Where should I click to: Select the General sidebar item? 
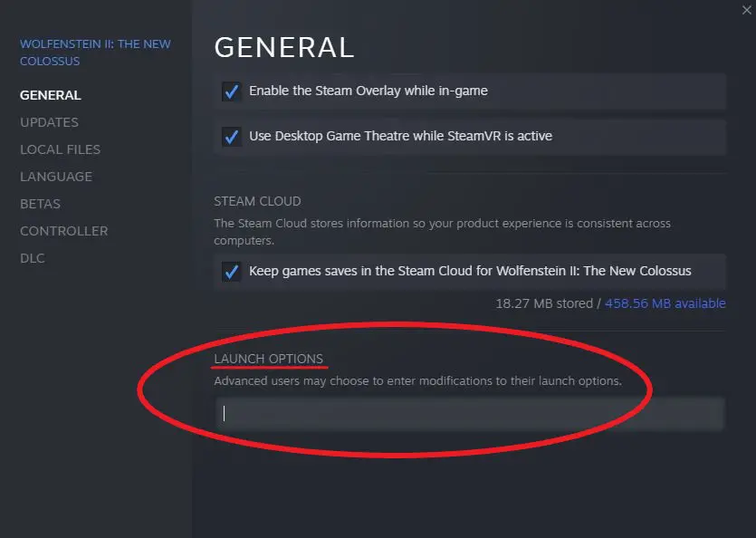(x=50, y=95)
